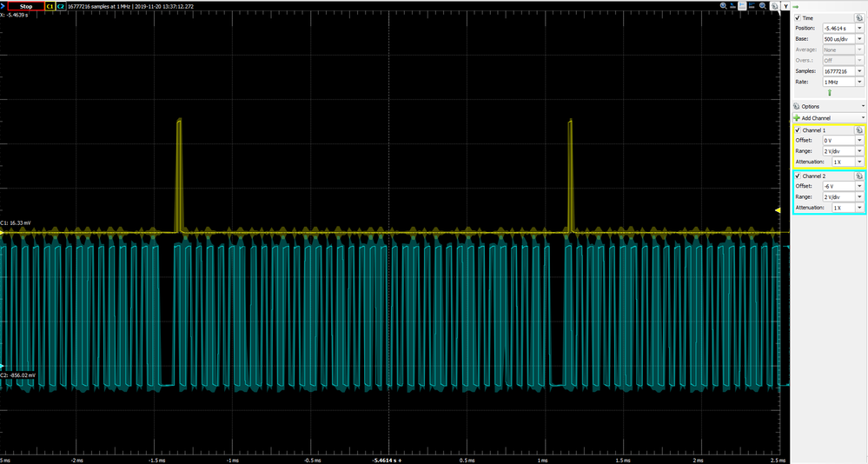Screen dimensions: 868x464
Task: Disable the Channel 1 checkbox
Action: tap(798, 130)
